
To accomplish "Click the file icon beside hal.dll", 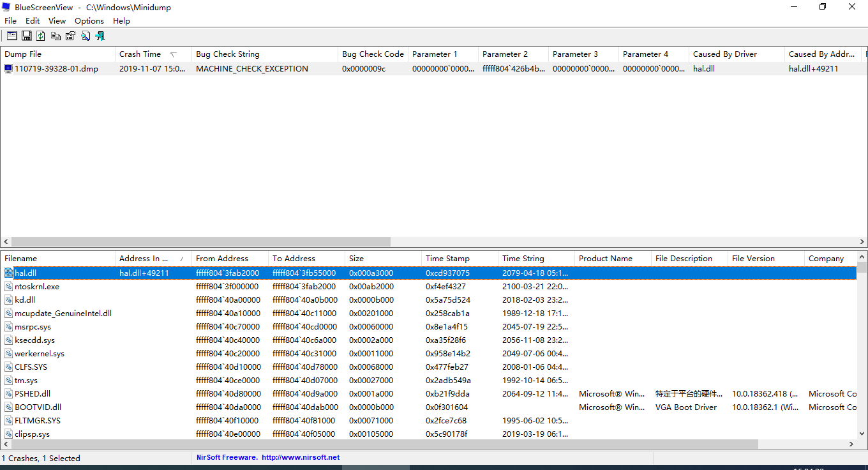I will [x=9, y=273].
